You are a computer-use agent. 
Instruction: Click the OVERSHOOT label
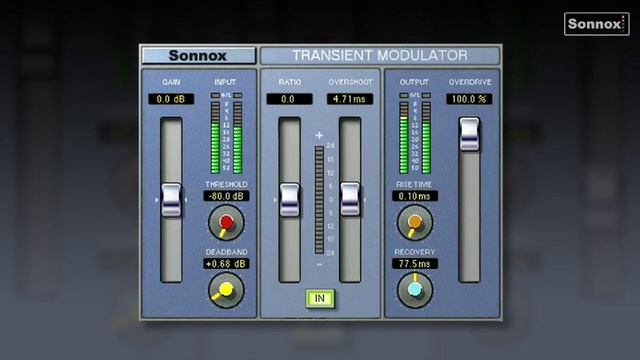tap(351, 82)
